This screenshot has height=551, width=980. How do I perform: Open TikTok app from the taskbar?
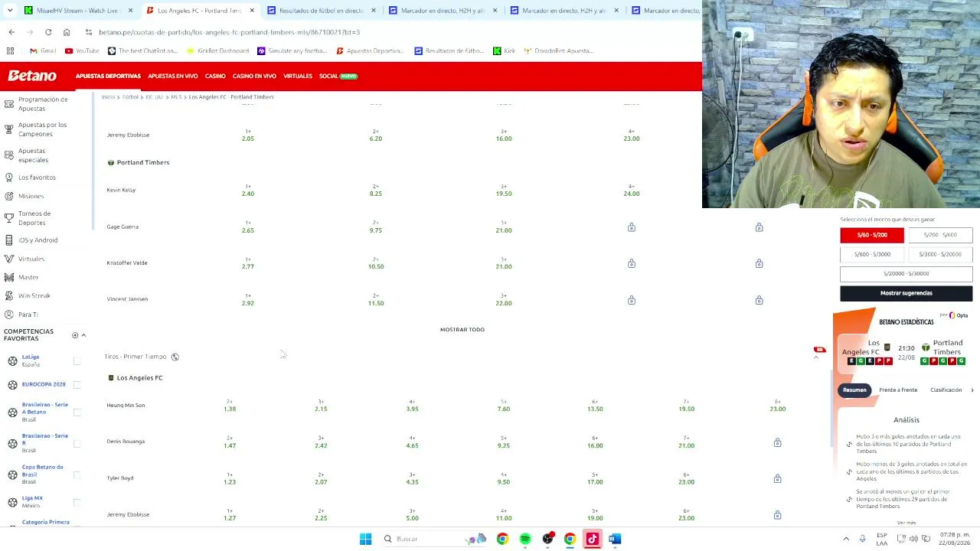(x=592, y=539)
